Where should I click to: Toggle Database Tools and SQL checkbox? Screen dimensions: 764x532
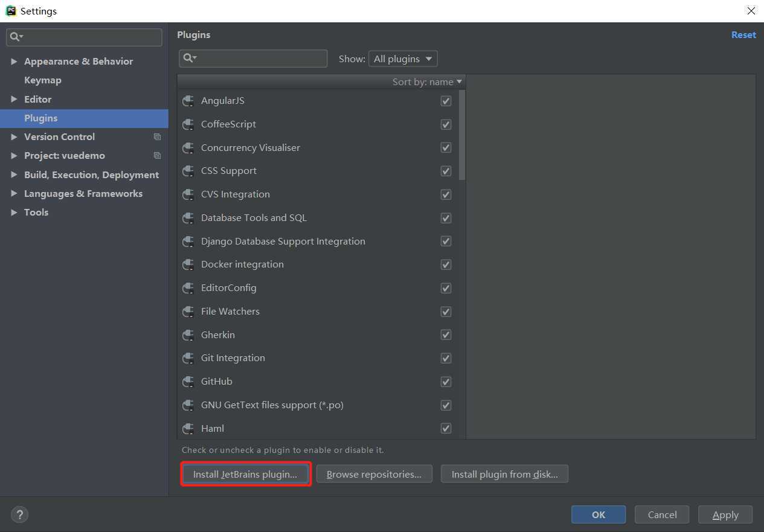(446, 218)
